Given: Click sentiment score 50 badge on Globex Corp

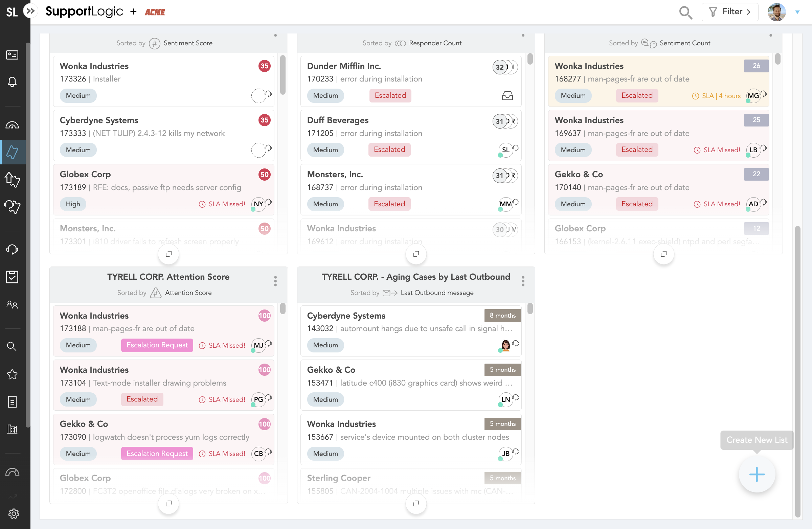Looking at the screenshot, I should click(265, 174).
